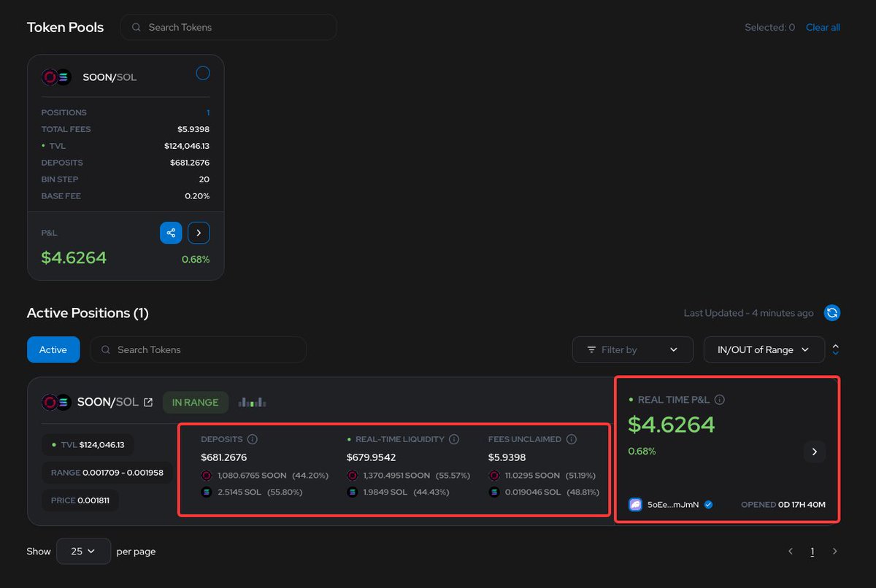Click 2.5145 SOL deposit amount
This screenshot has width=876, height=588.
239,492
